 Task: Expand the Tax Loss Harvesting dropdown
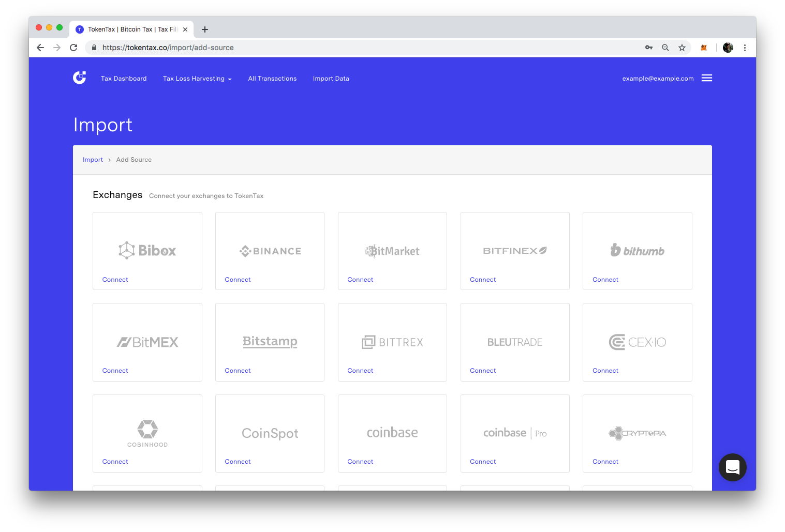click(197, 79)
